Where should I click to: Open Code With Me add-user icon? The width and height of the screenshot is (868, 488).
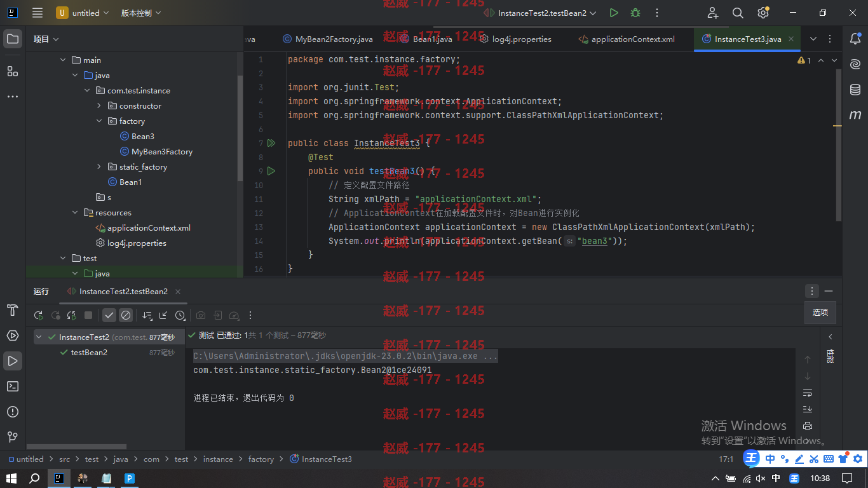click(713, 13)
